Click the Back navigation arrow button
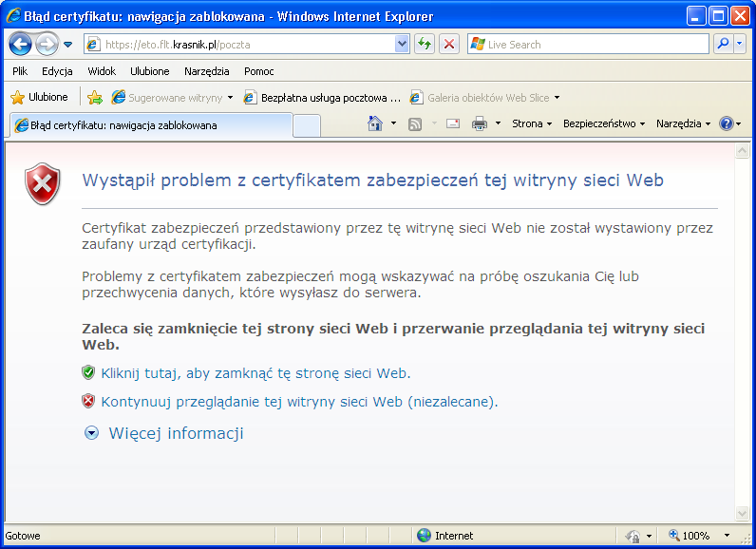This screenshot has height=549, width=756. [20, 44]
